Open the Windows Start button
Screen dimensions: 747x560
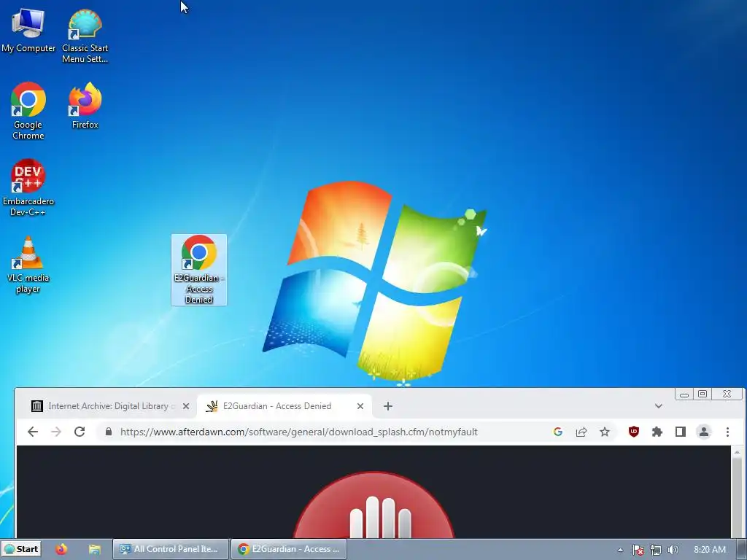(21, 549)
